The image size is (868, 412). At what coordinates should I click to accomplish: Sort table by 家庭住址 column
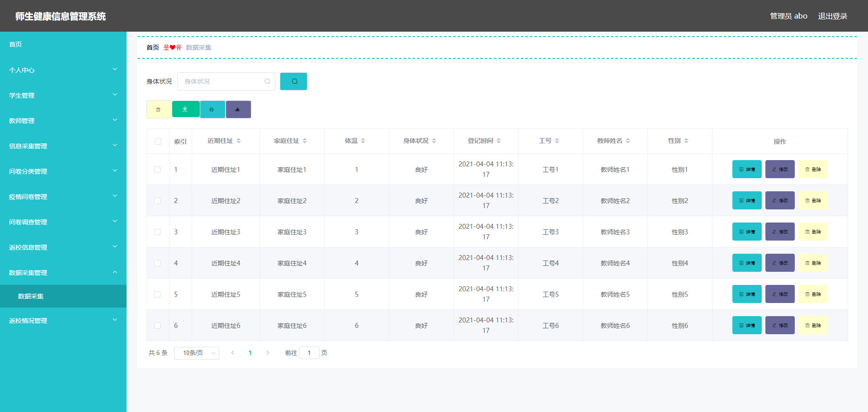coord(305,141)
